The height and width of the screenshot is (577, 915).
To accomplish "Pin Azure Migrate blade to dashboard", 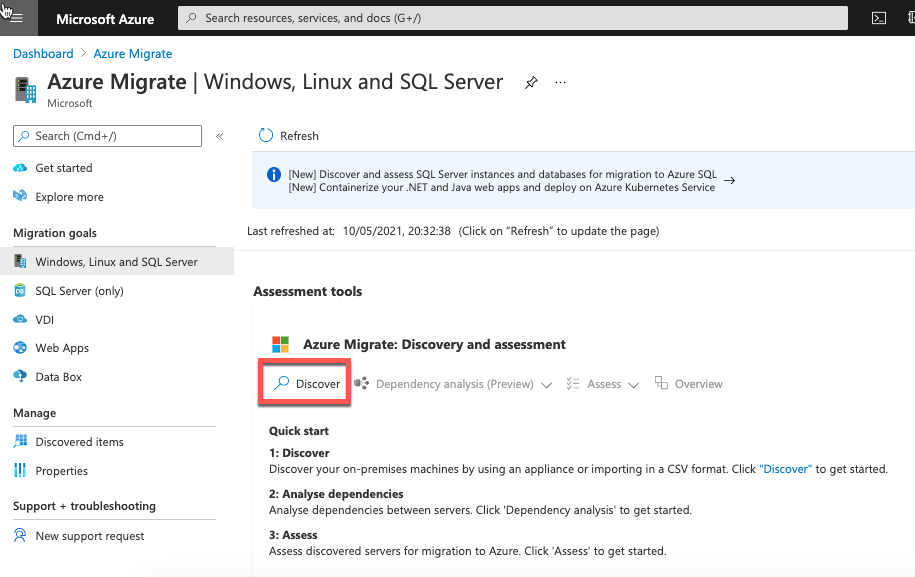I will pyautogui.click(x=530, y=83).
